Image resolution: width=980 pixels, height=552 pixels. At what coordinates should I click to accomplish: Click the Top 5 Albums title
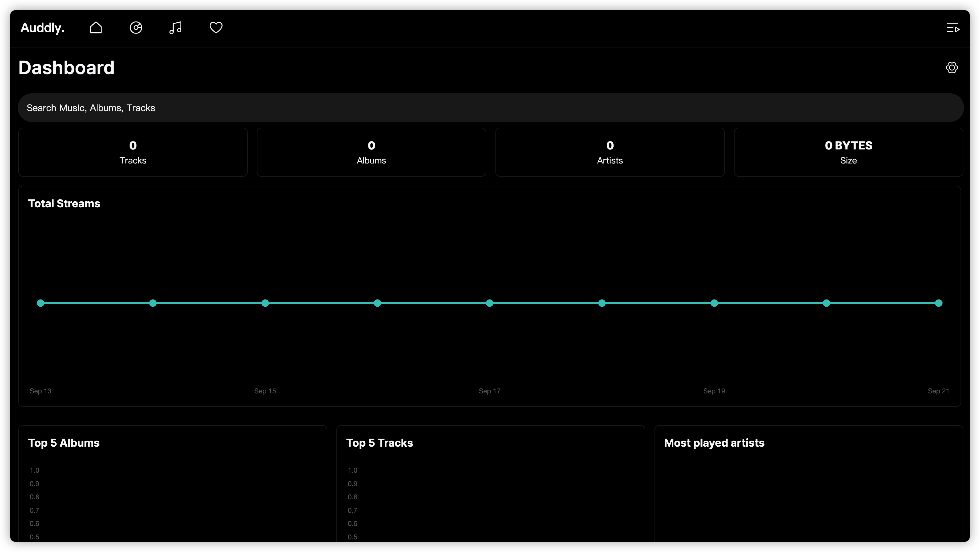click(x=64, y=443)
